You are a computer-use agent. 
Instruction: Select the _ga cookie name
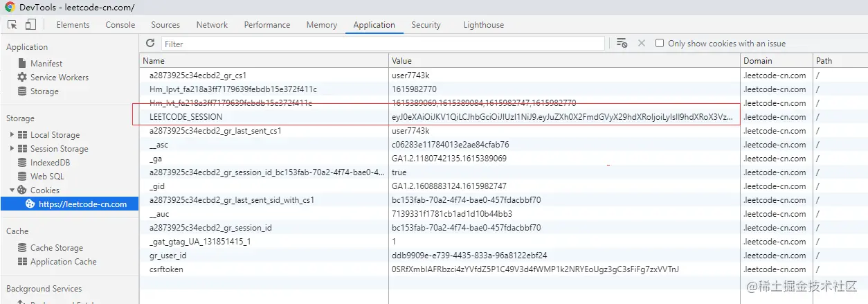click(x=156, y=159)
